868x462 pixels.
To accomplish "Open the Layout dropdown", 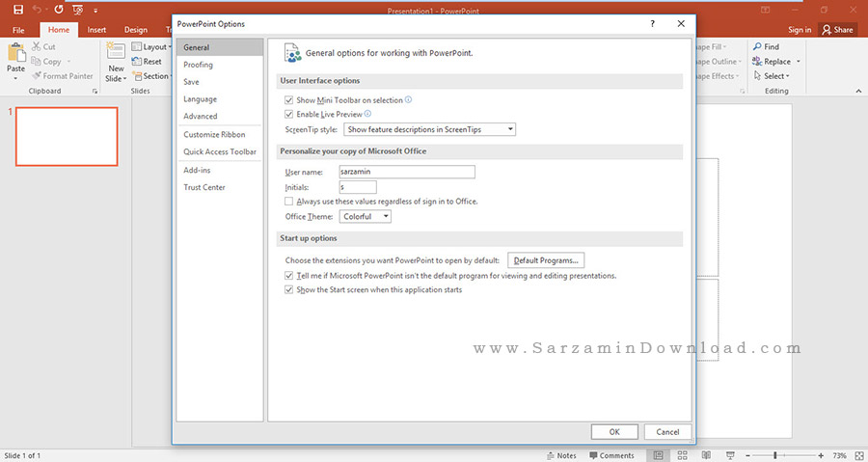I will tap(152, 47).
